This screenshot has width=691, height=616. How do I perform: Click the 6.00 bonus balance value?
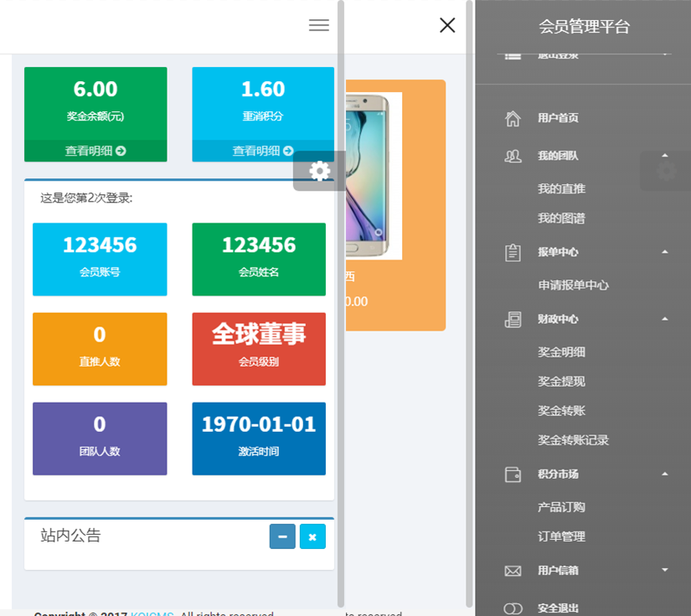pos(95,90)
